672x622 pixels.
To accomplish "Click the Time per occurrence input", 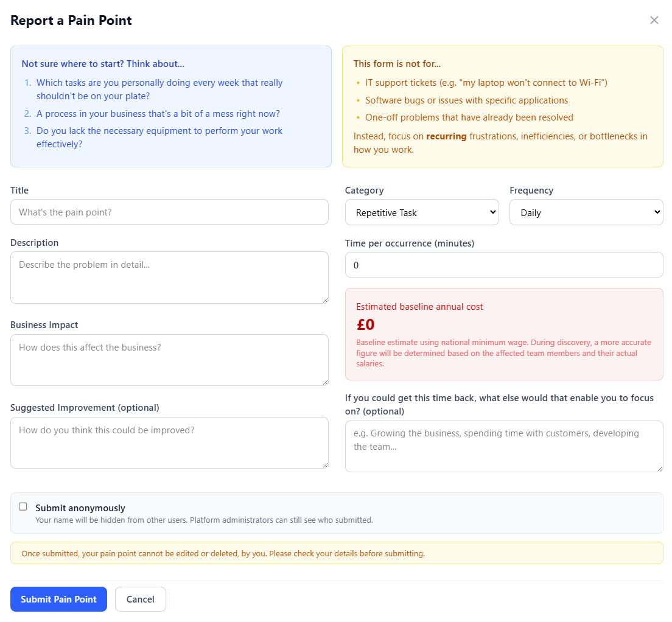I will 504,265.
